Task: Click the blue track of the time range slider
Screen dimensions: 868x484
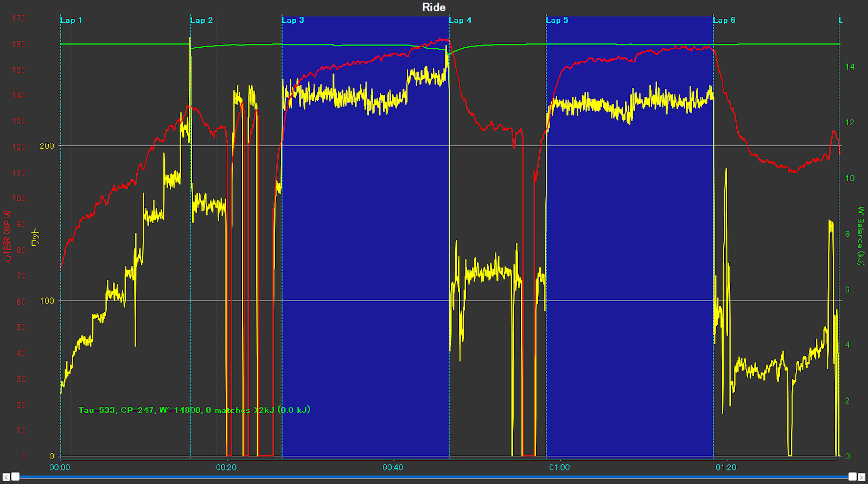Action: (x=434, y=477)
